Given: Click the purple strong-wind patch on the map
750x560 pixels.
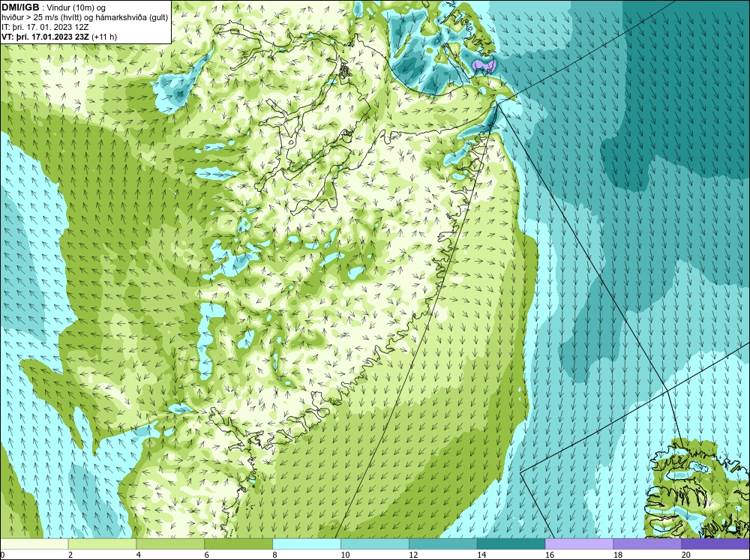Looking at the screenshot, I should coord(484,65).
